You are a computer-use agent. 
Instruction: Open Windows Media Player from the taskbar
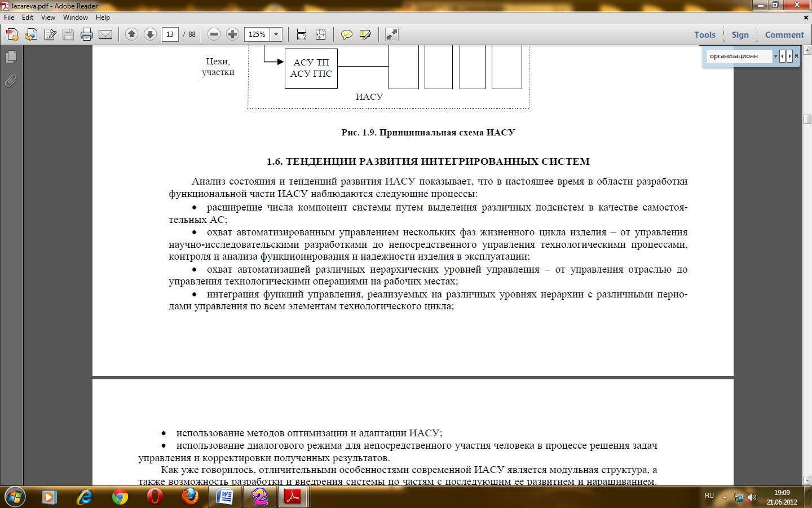click(50, 497)
